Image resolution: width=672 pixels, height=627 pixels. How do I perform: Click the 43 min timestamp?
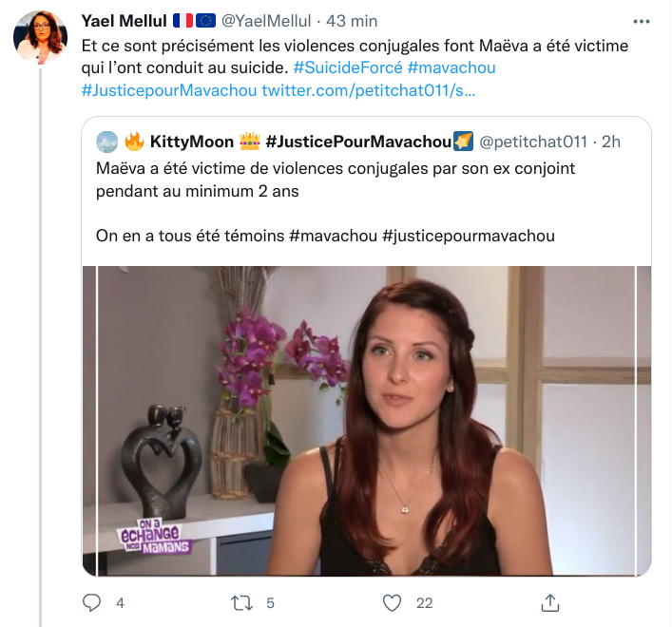[352, 21]
